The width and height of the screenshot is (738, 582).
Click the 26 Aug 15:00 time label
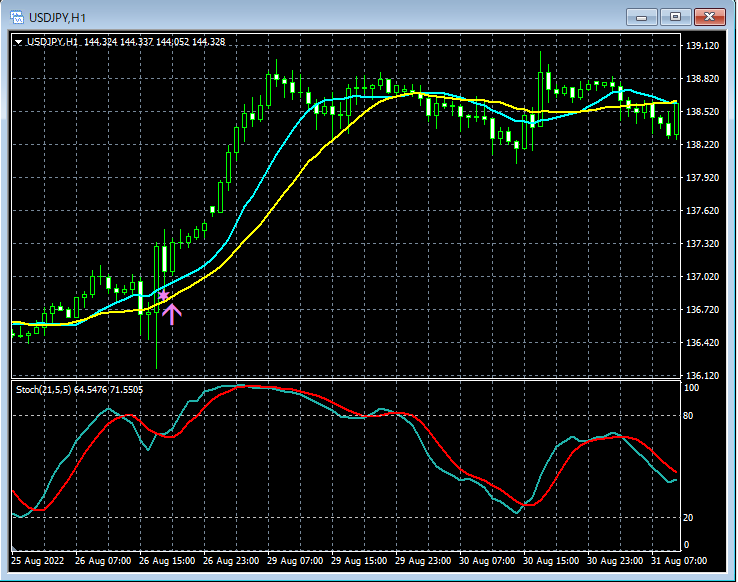[167, 560]
